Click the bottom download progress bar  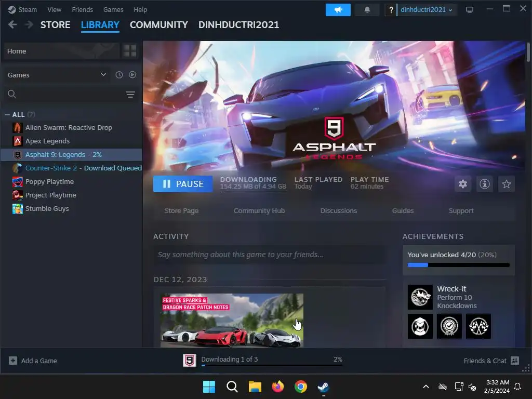pyautogui.click(x=272, y=365)
